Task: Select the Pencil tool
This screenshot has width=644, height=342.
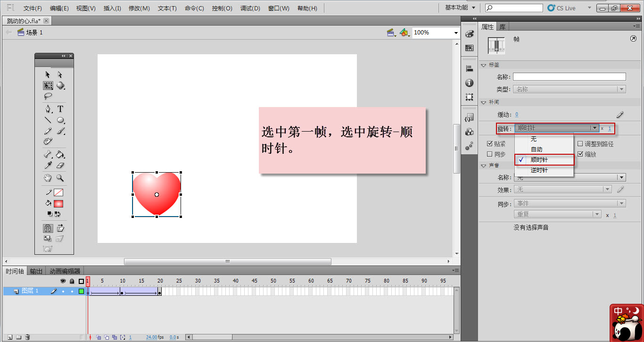Action: [48, 131]
